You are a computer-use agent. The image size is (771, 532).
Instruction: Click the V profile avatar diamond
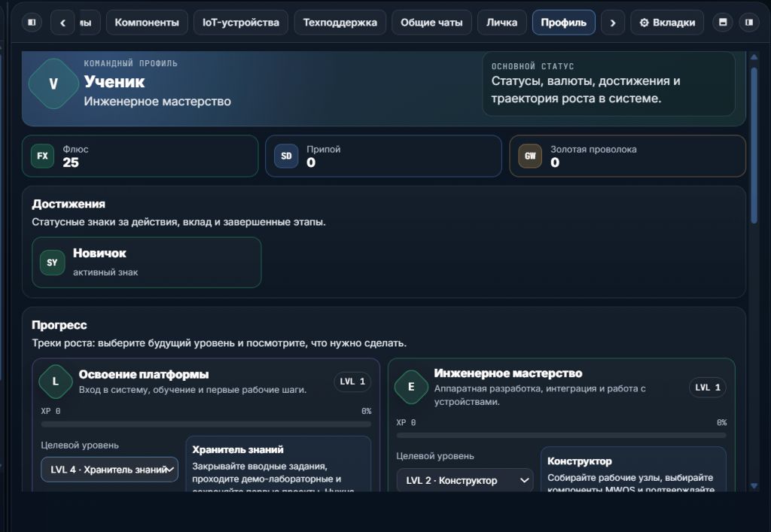[53, 84]
